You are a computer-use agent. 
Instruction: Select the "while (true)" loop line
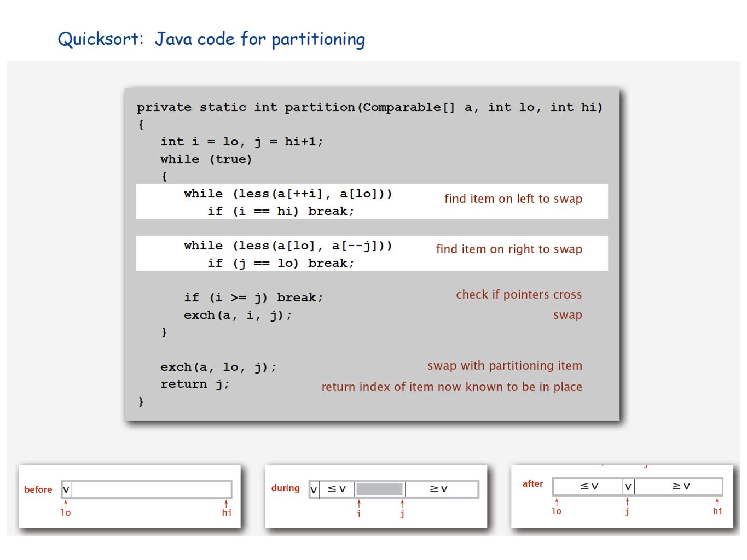206,159
